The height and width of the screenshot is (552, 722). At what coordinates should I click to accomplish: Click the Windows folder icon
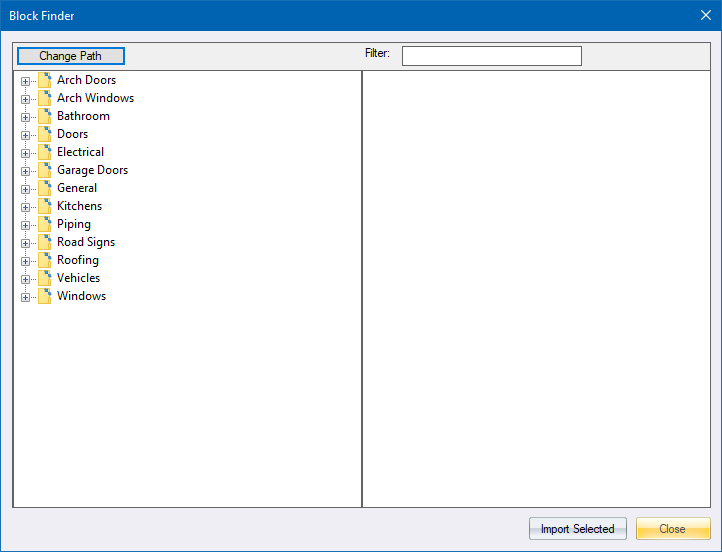(x=44, y=296)
